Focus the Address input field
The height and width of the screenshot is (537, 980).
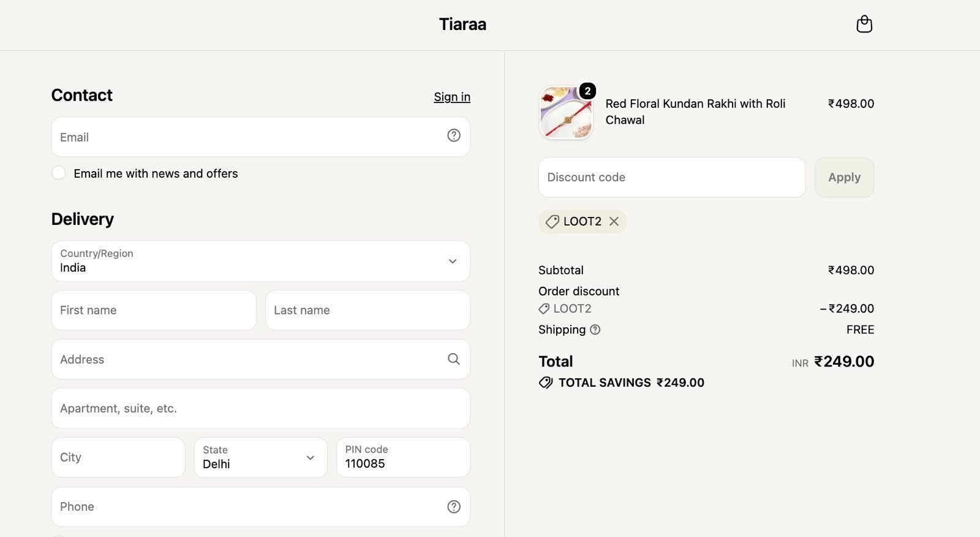click(x=261, y=359)
